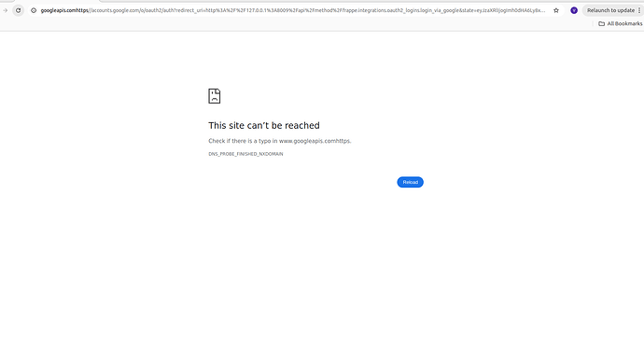Click the bold googleapis.comhttps domain in URL
The height and width of the screenshot is (362, 644).
(64, 10)
